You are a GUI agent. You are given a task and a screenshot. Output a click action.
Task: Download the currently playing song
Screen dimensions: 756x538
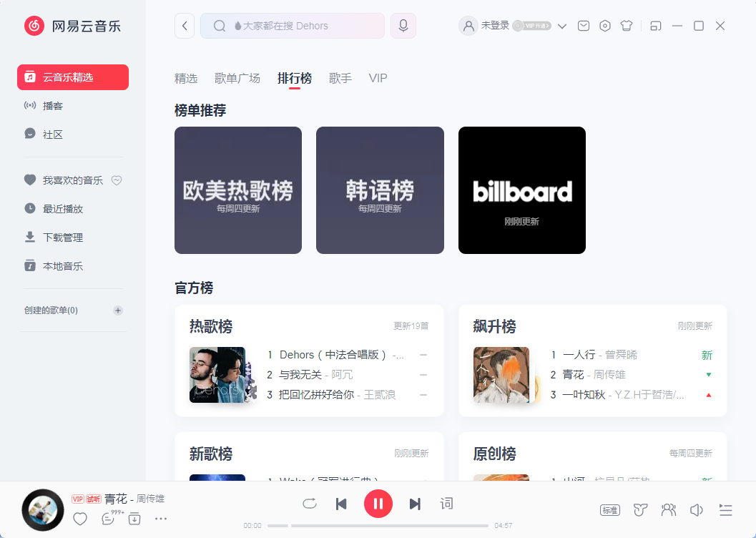pyautogui.click(x=134, y=519)
